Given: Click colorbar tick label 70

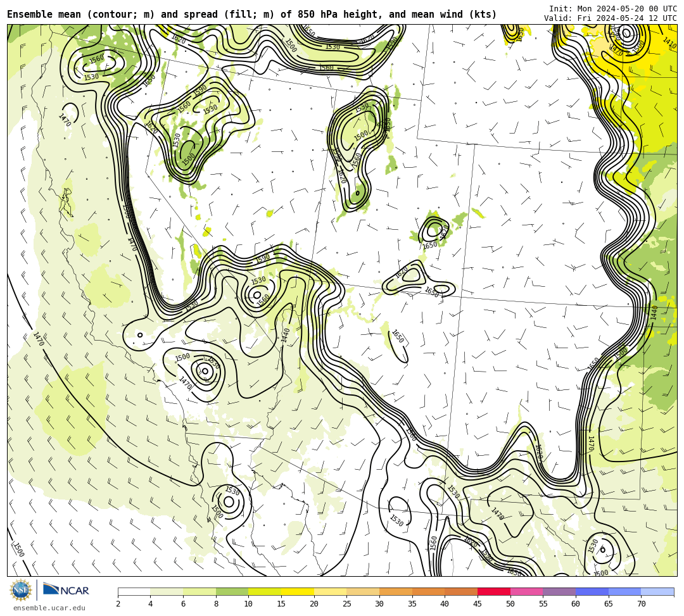Looking at the screenshot, I should (x=641, y=604).
